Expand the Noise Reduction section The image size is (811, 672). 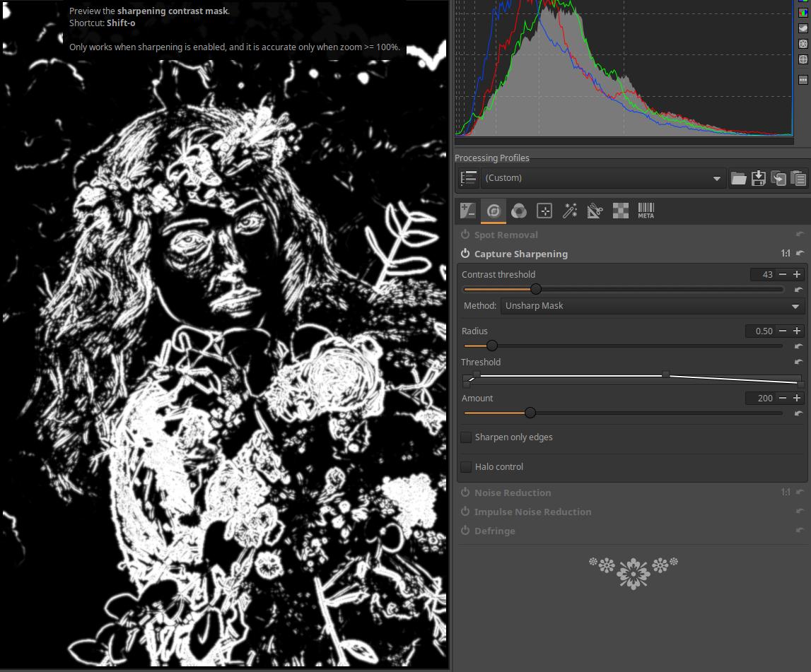click(x=513, y=493)
